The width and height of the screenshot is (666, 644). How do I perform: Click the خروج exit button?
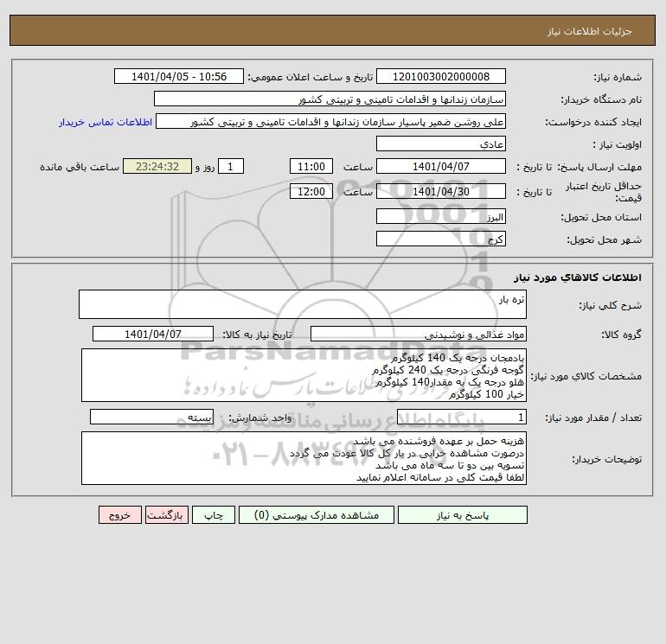pyautogui.click(x=119, y=515)
